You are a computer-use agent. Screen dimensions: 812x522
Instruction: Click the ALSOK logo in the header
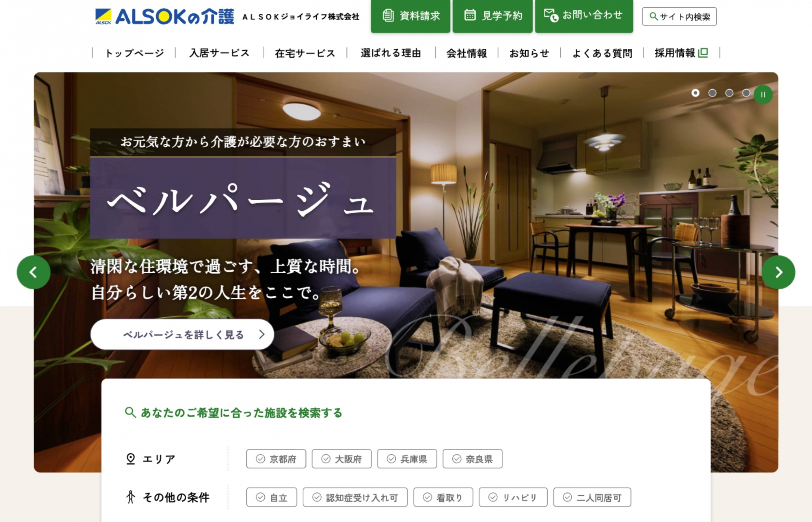164,17
